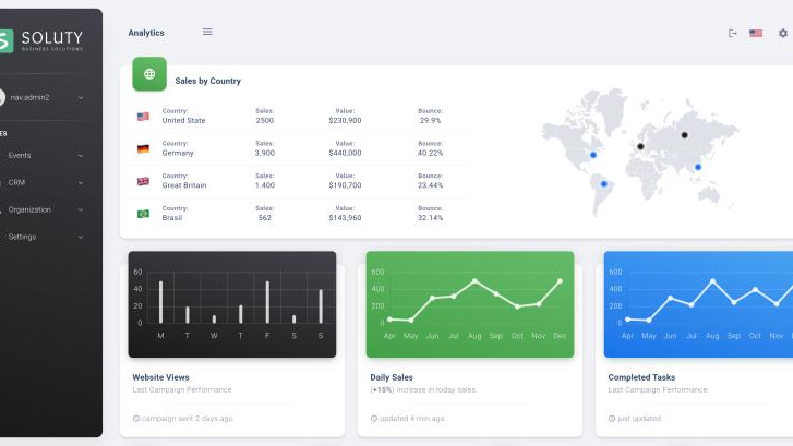Open Events in the sidebar
The width and height of the screenshot is (793, 446).
pyautogui.click(x=20, y=155)
